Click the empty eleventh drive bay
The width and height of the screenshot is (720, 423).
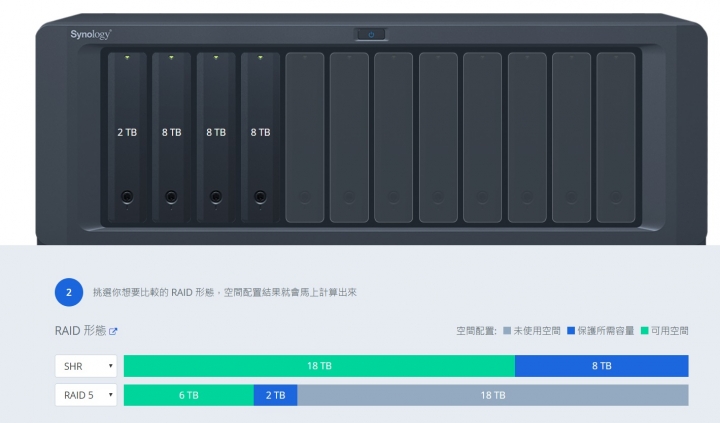[571, 137]
